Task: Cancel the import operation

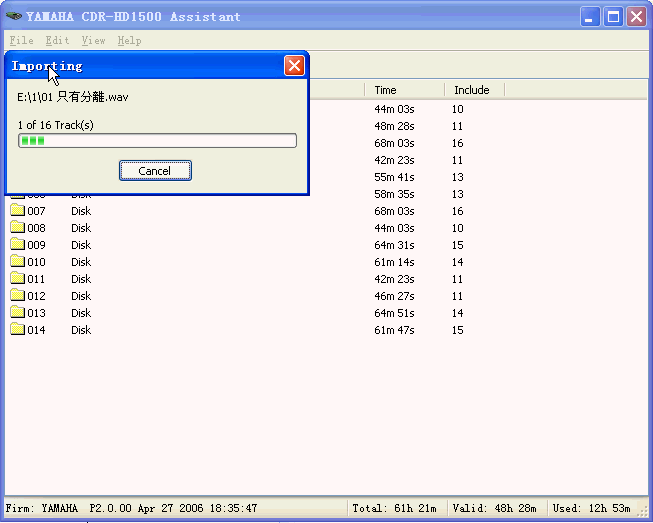Action: click(x=155, y=171)
